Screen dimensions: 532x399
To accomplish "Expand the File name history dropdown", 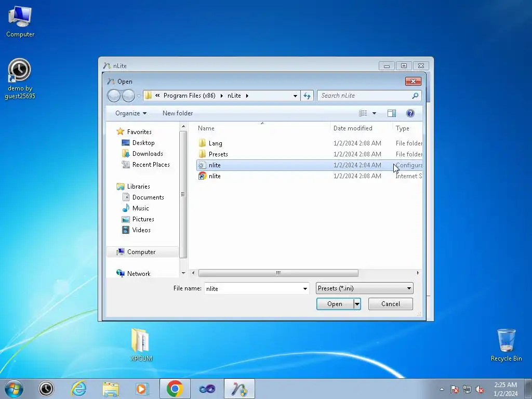I will click(x=305, y=289).
